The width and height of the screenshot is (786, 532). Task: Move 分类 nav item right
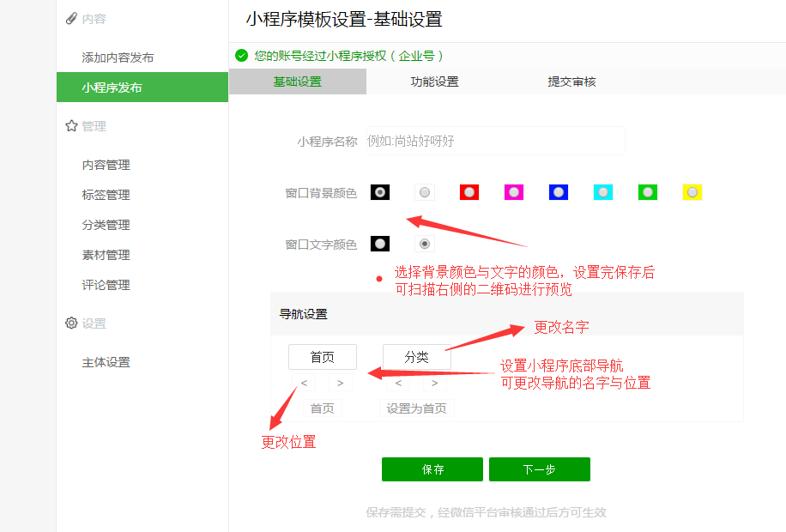[x=434, y=383]
